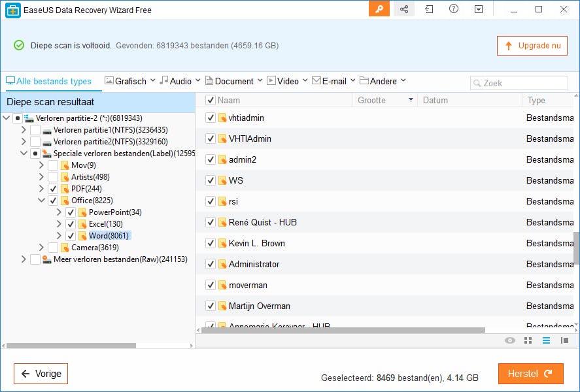Click the Zoek search field
The width and height of the screenshot is (580, 392).
click(519, 83)
